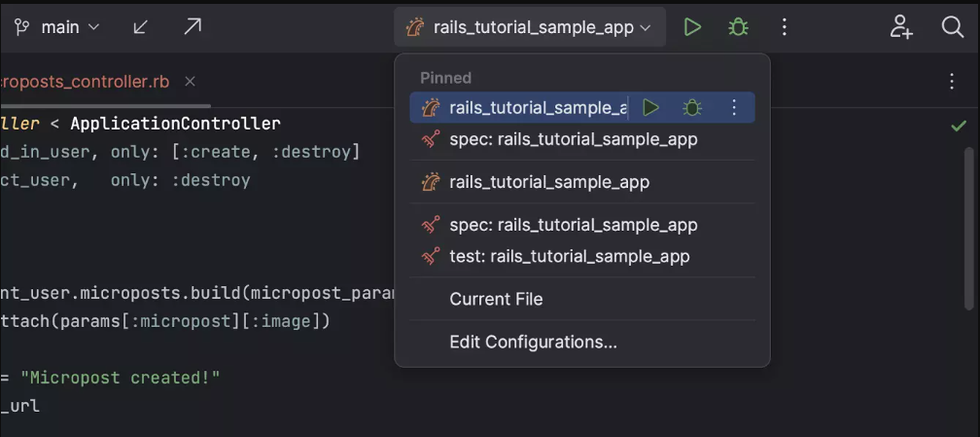The width and height of the screenshot is (980, 437).
Task: Open Edit Configurations... dialog
Action: (533, 342)
